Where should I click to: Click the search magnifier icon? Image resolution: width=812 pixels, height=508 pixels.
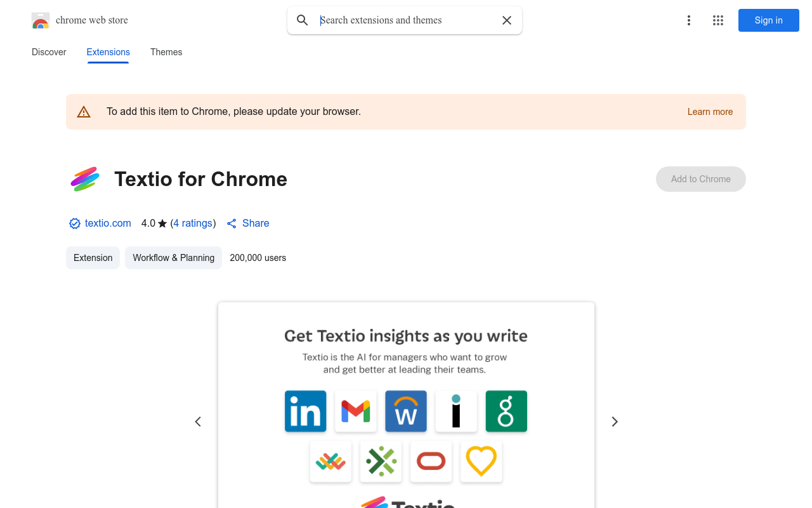(303, 20)
